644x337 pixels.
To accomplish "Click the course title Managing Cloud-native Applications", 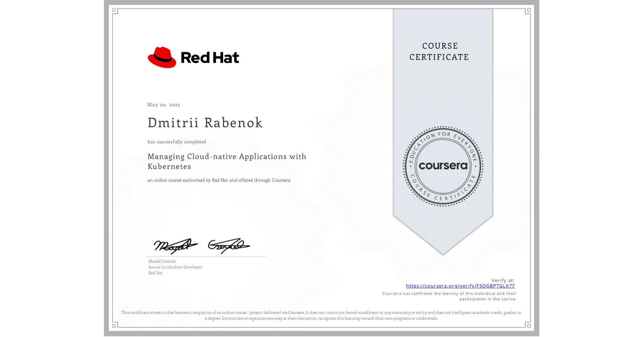I will 227,161.
